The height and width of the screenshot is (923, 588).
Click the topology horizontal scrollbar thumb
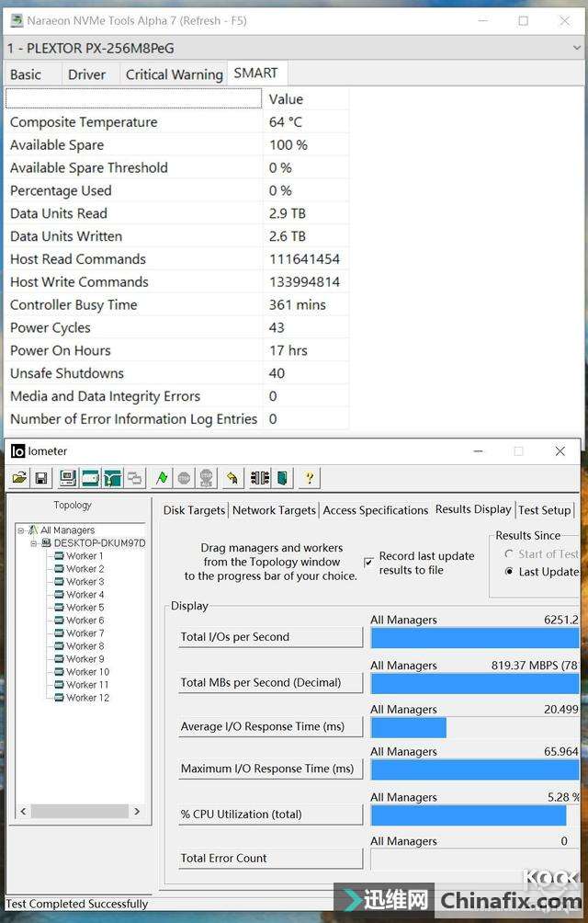(x=79, y=811)
